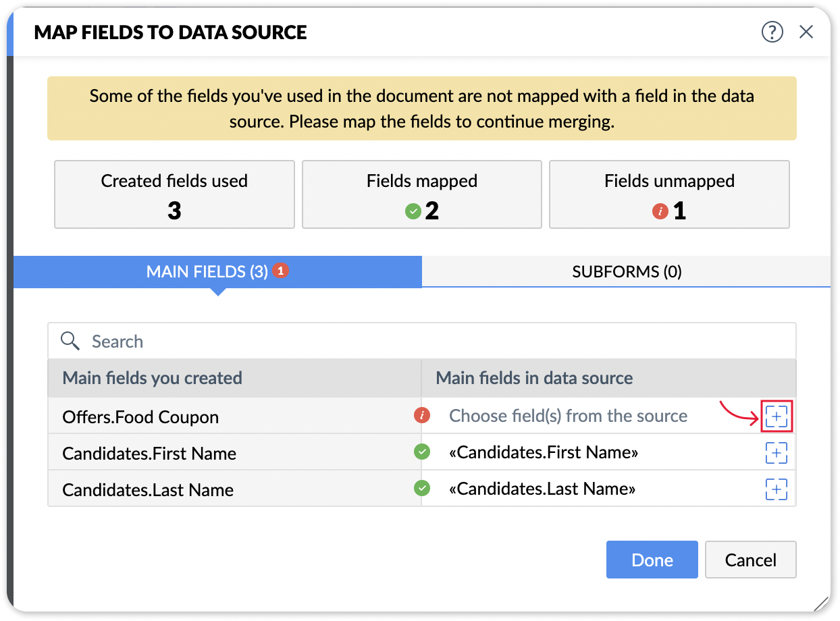840x621 pixels.
Task: Open the «Candidates.First Name» mapped field
Action: [x=544, y=453]
